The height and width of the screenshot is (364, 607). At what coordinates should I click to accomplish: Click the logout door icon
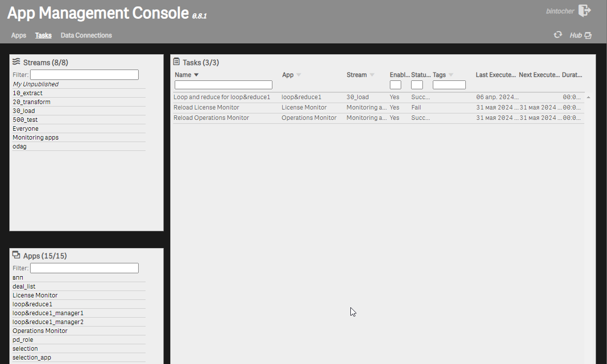tap(585, 10)
